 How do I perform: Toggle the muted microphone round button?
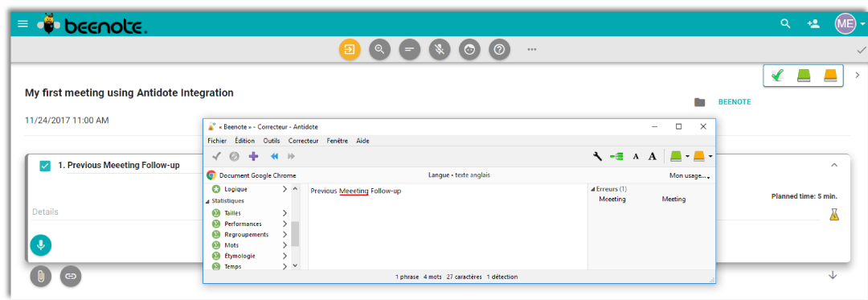[x=440, y=49]
